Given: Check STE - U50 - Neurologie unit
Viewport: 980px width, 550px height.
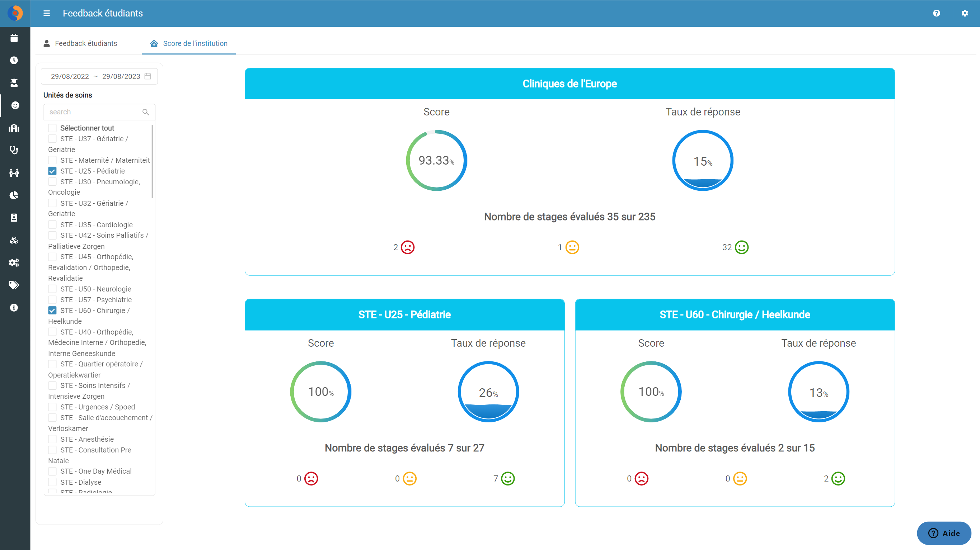Looking at the screenshot, I should coord(52,289).
